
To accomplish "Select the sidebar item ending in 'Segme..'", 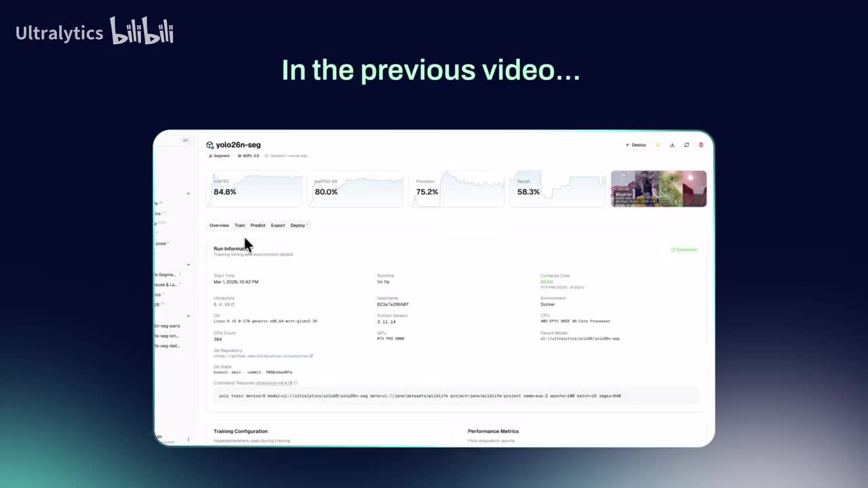I will tap(165, 274).
